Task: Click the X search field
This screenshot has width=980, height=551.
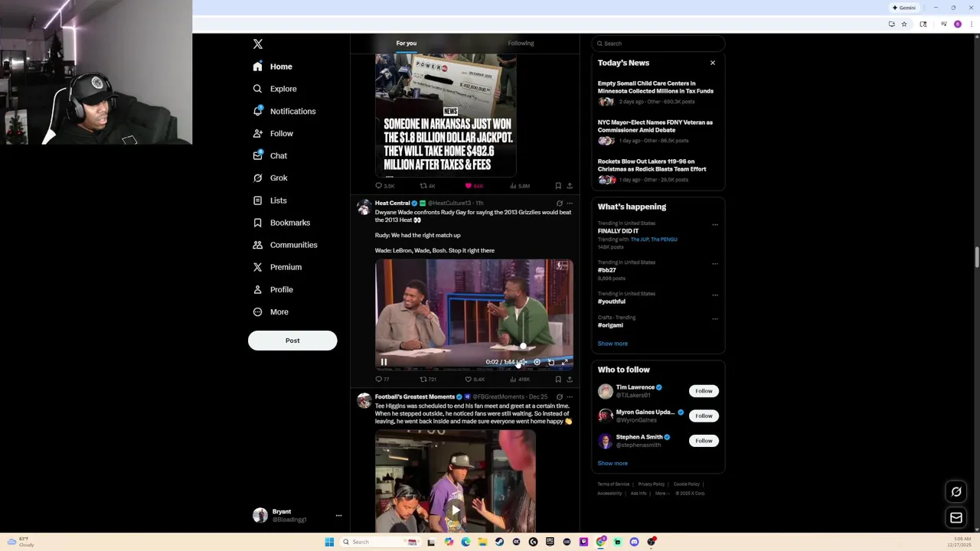Action: [658, 44]
